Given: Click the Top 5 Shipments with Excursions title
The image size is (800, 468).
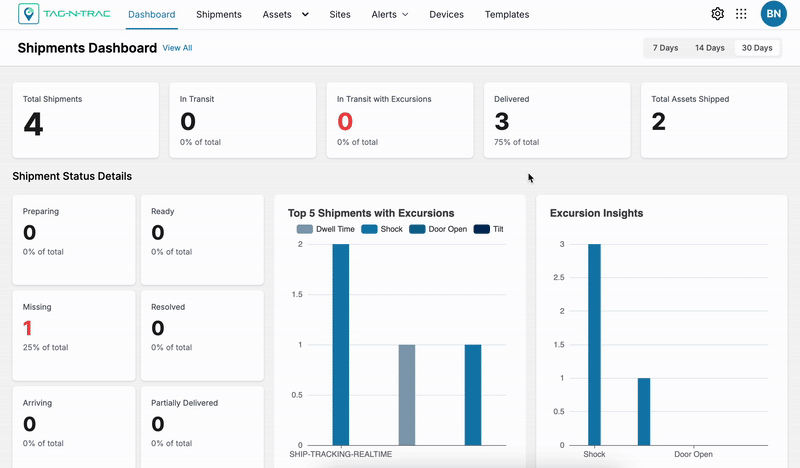Looking at the screenshot, I should click(371, 213).
